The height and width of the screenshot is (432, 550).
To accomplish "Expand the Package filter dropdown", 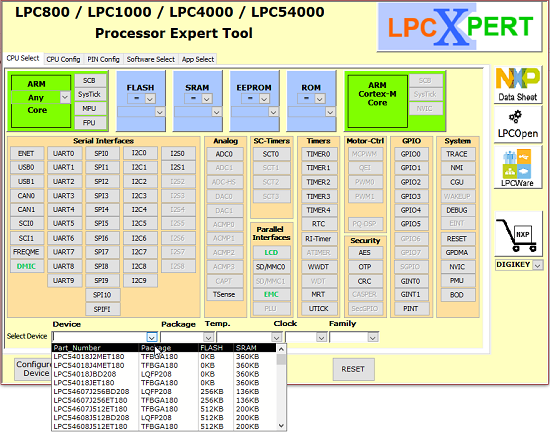I will click(208, 337).
